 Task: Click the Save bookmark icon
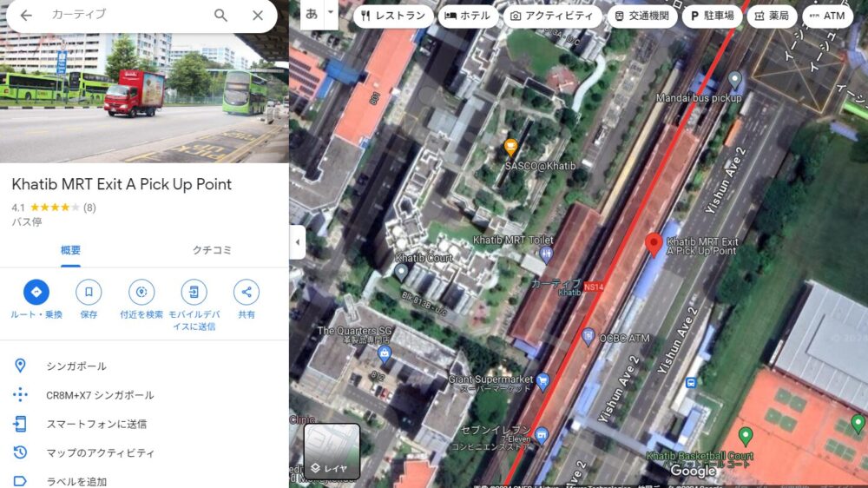[x=89, y=293]
